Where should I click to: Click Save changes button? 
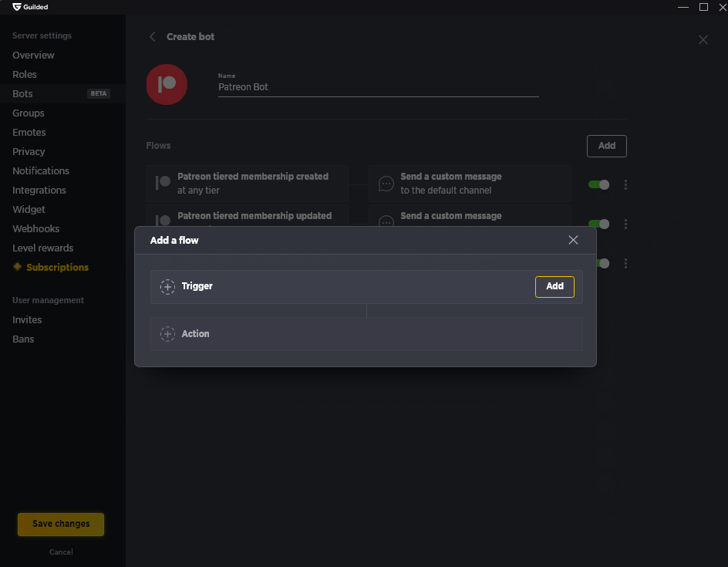click(61, 525)
